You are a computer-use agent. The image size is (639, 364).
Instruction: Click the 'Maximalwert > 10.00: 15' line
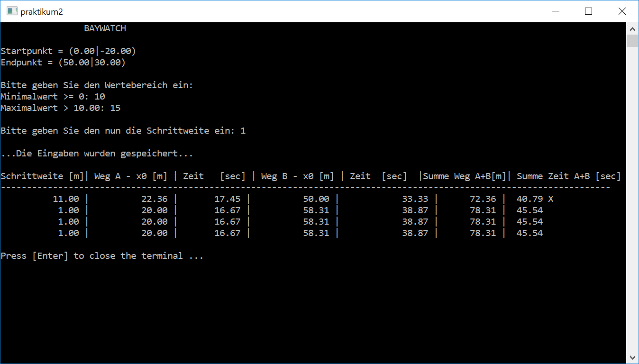pyautogui.click(x=61, y=108)
